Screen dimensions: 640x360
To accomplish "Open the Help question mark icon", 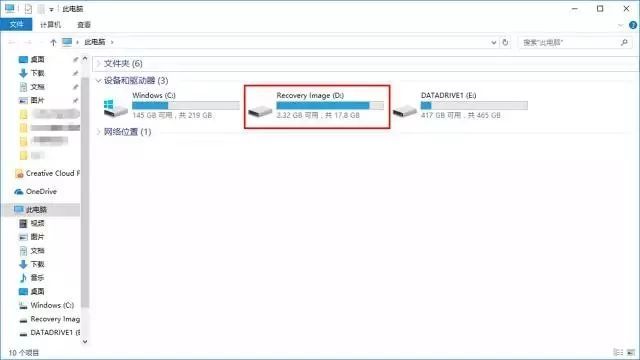I will (633, 25).
